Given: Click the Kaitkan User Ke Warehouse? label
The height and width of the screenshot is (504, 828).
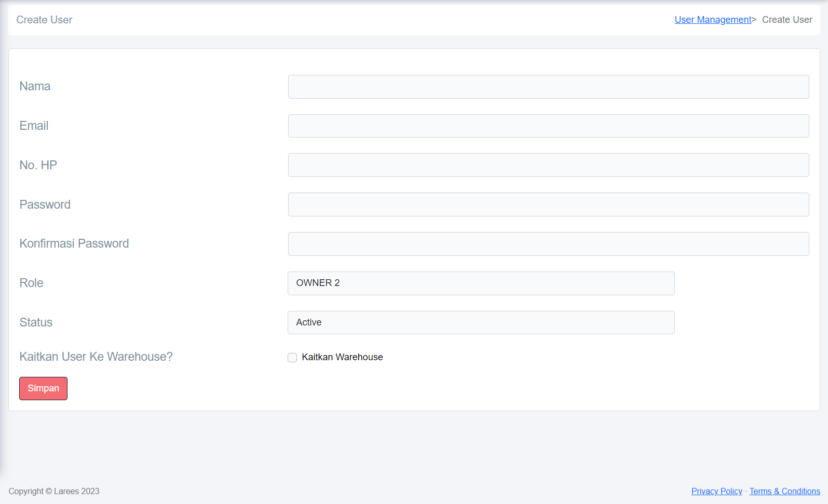Looking at the screenshot, I should pyautogui.click(x=96, y=357).
